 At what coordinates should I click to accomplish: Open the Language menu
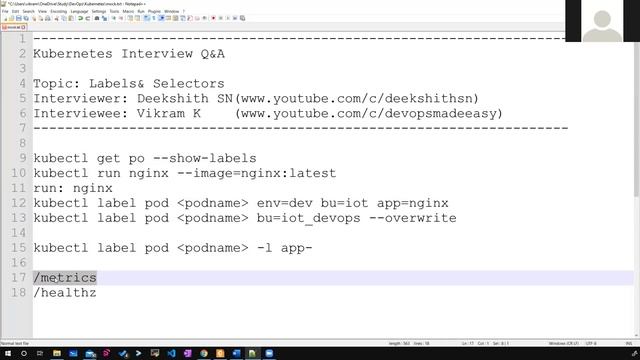79,11
